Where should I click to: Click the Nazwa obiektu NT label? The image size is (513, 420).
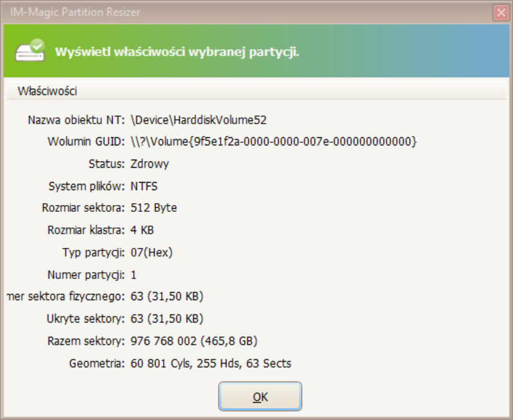click(76, 120)
